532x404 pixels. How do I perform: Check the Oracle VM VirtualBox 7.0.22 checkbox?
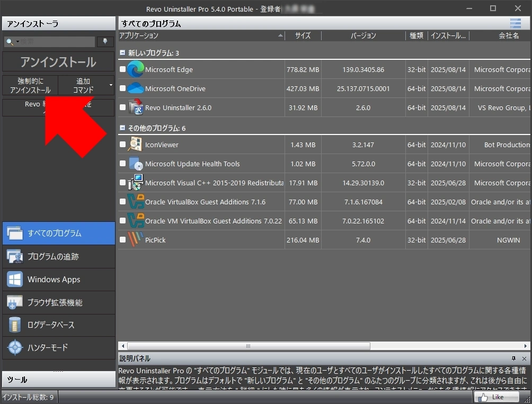[123, 220]
